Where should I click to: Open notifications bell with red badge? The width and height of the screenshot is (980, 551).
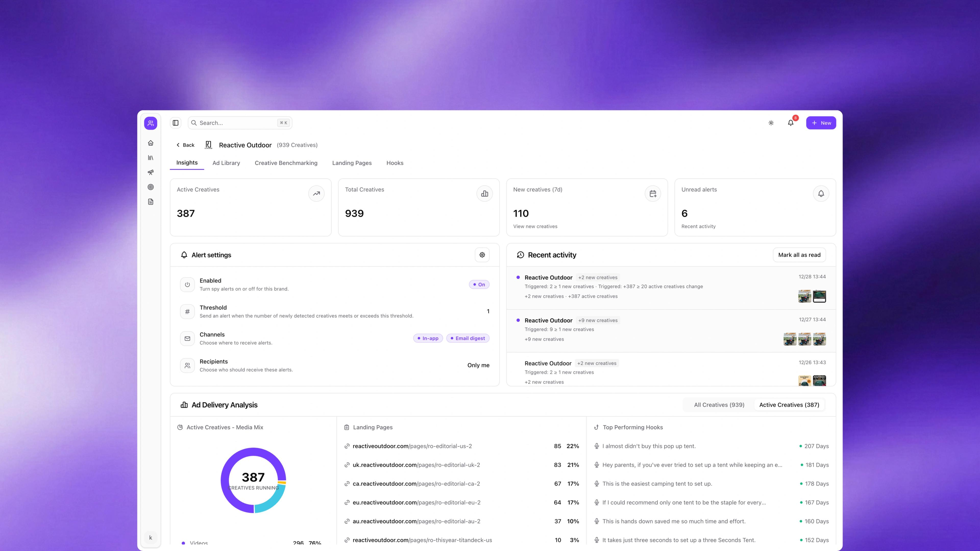[791, 123]
